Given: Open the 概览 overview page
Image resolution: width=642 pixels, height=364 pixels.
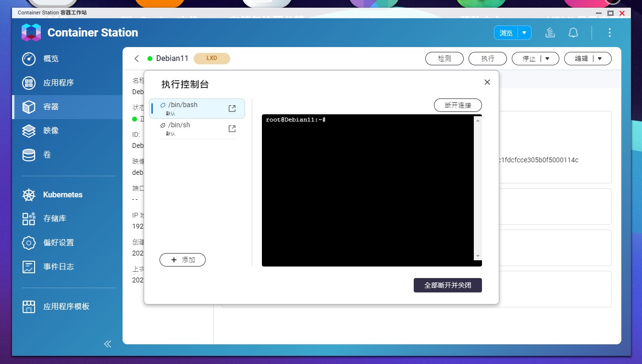Looking at the screenshot, I should coord(51,59).
